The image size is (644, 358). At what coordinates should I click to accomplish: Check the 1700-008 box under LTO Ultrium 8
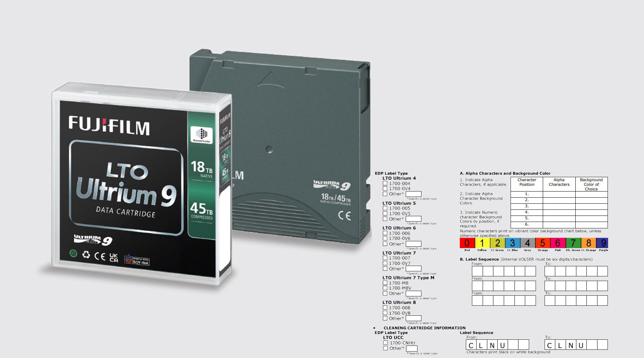(x=385, y=308)
